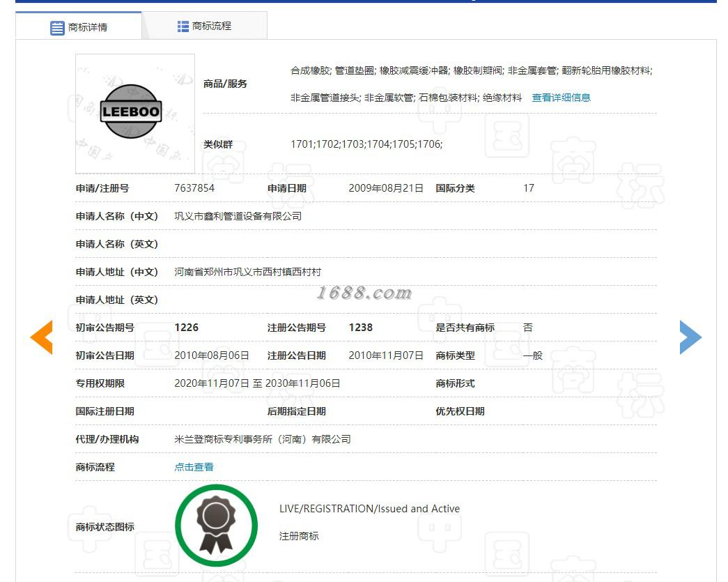Click the 注册商标 status text
The width and height of the screenshot is (728, 582).
click(x=299, y=536)
